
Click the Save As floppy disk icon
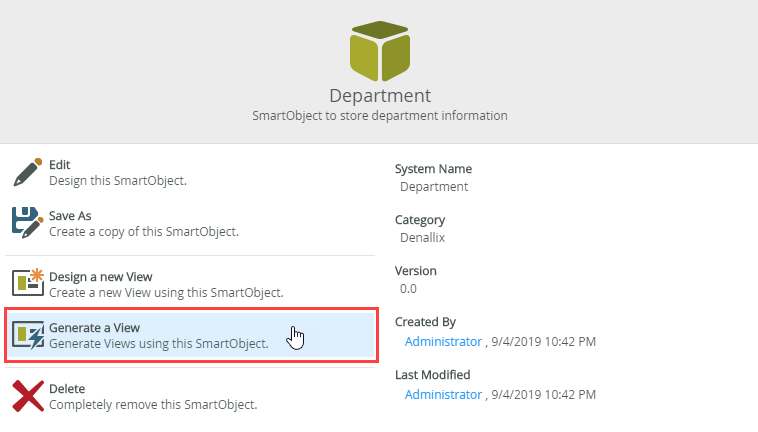[27, 222]
